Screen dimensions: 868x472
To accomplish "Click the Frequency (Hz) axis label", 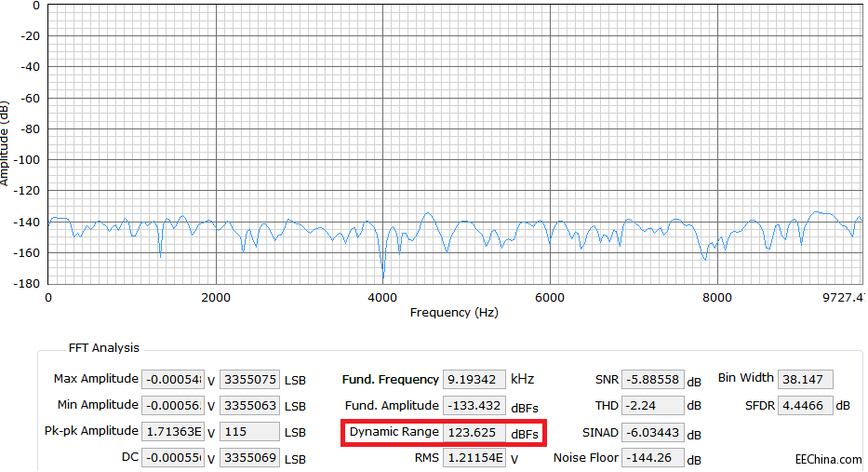I will coord(454,313).
